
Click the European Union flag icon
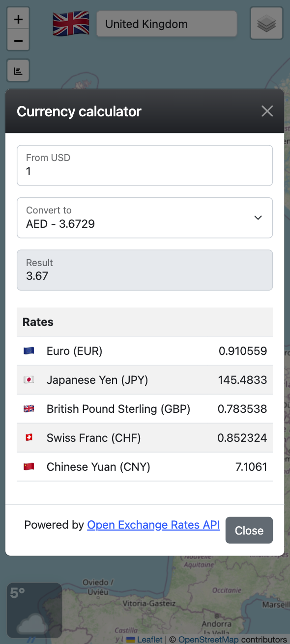coord(29,351)
